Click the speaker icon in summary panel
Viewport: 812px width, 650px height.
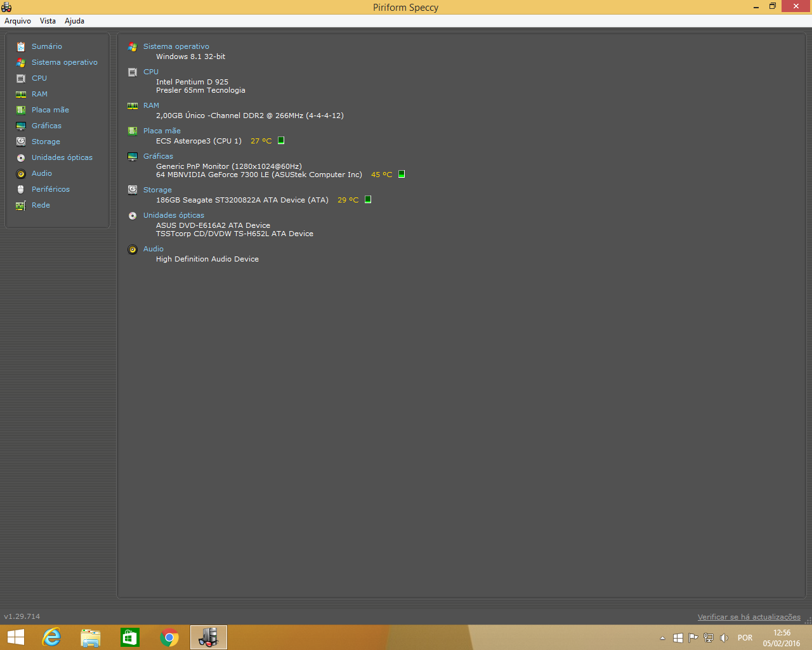coord(133,249)
